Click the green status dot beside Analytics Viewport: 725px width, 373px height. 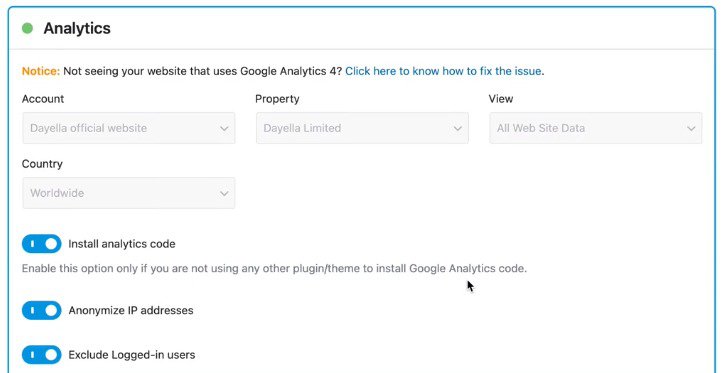click(27, 29)
